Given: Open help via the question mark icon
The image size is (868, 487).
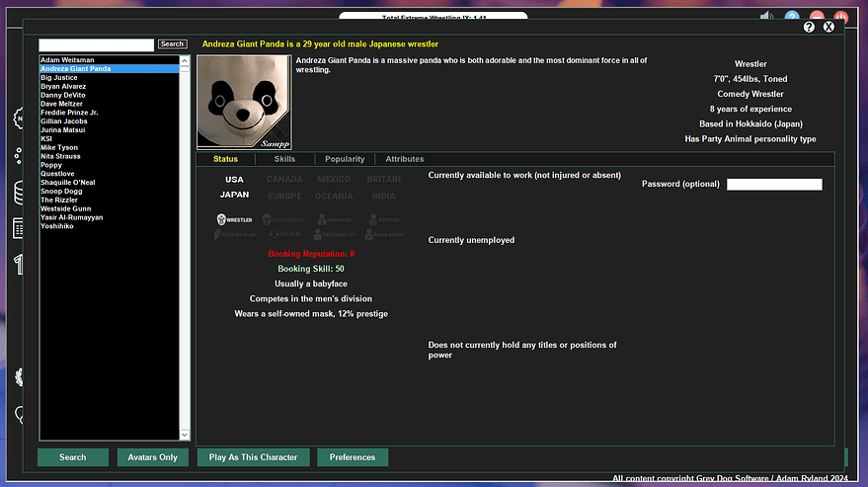Looking at the screenshot, I should pos(809,27).
